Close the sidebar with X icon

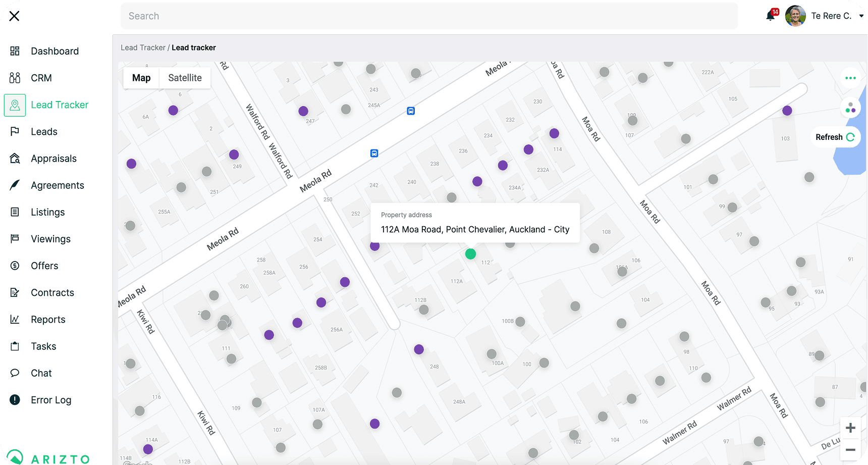[x=15, y=16]
